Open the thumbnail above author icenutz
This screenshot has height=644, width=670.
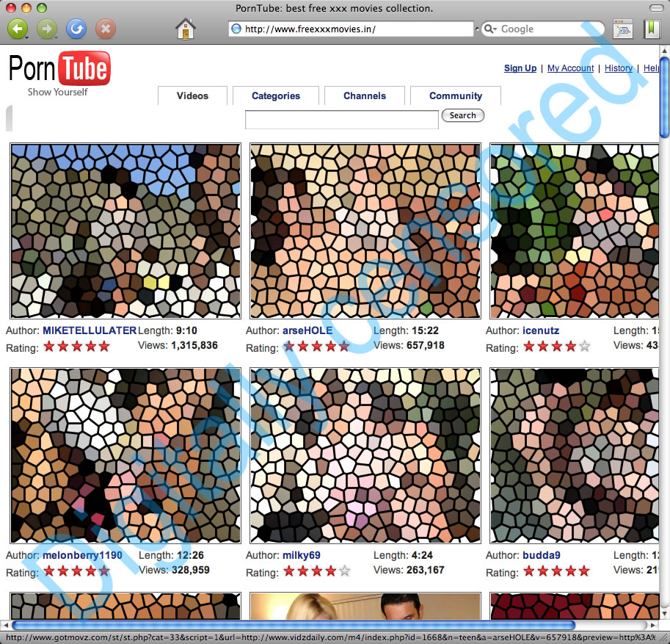[575, 231]
